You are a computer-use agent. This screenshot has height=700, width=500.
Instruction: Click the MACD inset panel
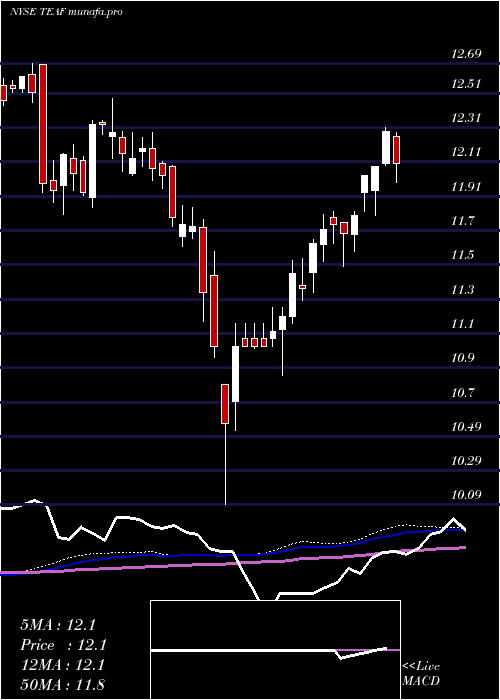coord(275,650)
